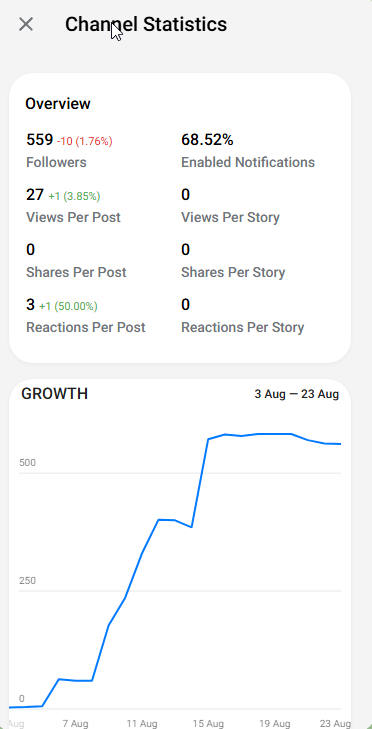Click the Views Per Post label
Viewport: 372px width, 729px height.
(x=73, y=218)
